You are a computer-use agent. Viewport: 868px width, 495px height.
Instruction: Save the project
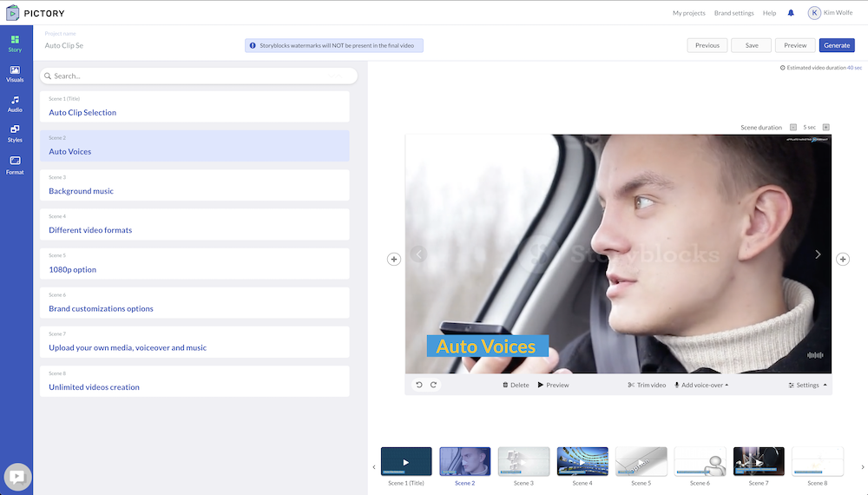pos(751,45)
